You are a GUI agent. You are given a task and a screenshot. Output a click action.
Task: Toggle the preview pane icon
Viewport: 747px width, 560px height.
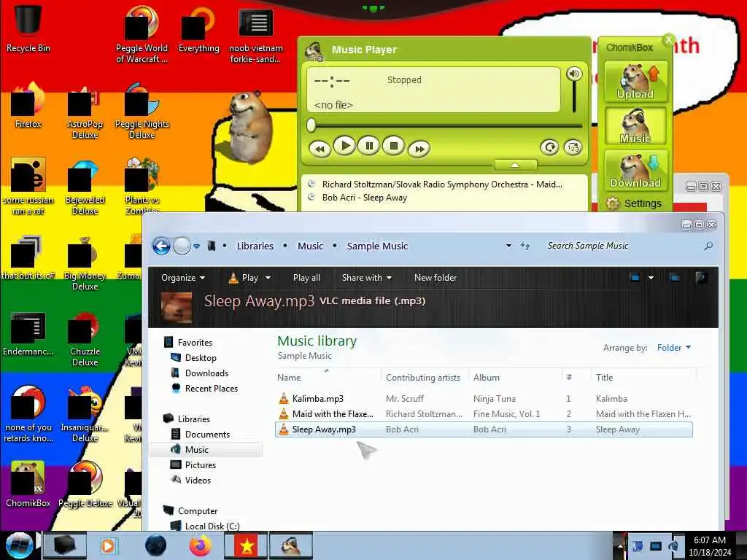click(x=675, y=277)
